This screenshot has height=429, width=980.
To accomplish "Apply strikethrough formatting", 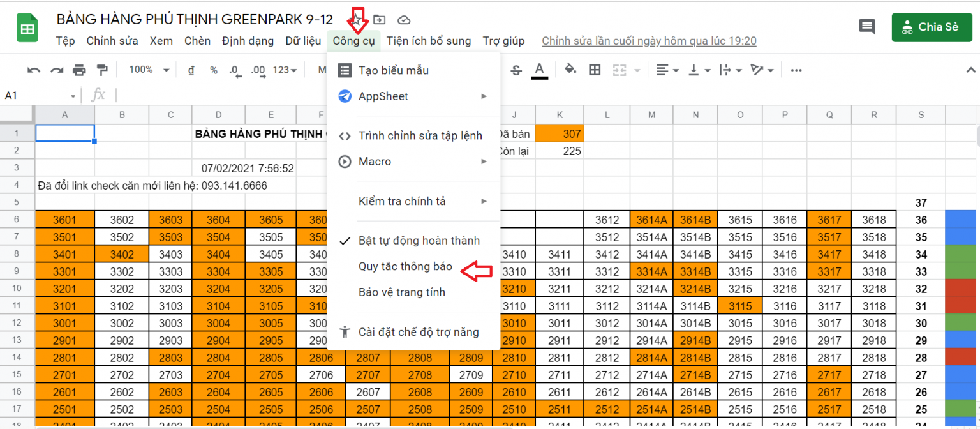I will [x=516, y=70].
